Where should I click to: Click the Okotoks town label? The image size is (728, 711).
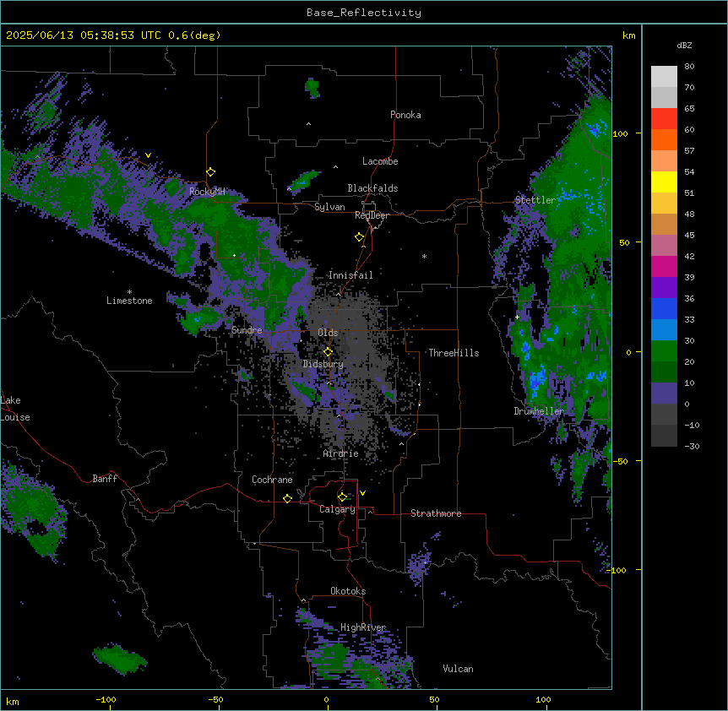pyautogui.click(x=348, y=591)
